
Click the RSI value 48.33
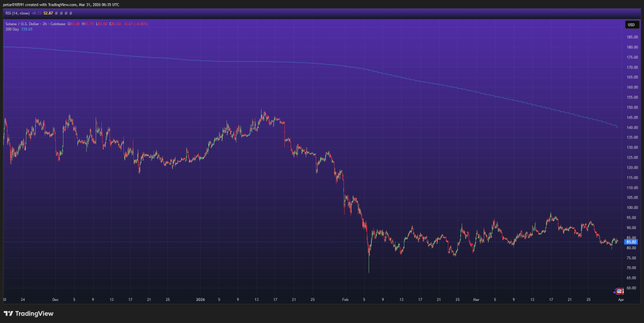[36, 13]
